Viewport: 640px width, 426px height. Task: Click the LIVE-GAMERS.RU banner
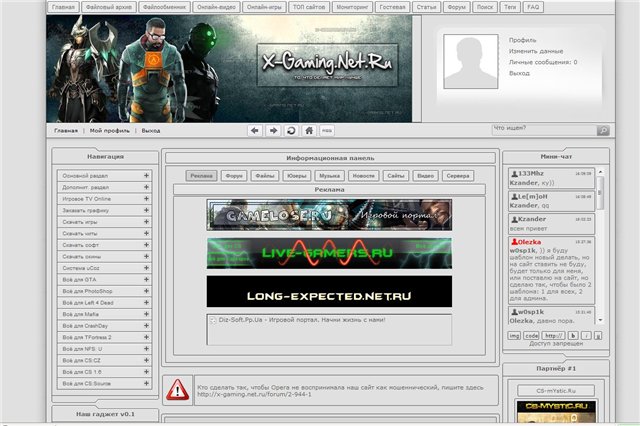click(x=329, y=253)
